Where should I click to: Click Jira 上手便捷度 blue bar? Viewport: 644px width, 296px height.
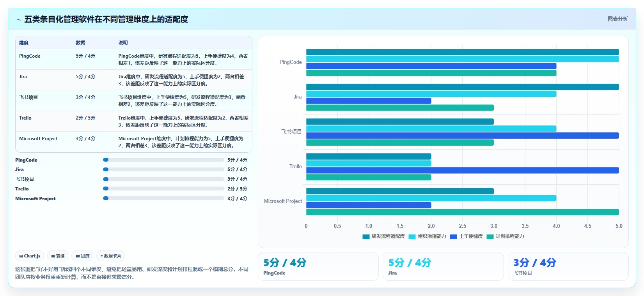(369, 101)
